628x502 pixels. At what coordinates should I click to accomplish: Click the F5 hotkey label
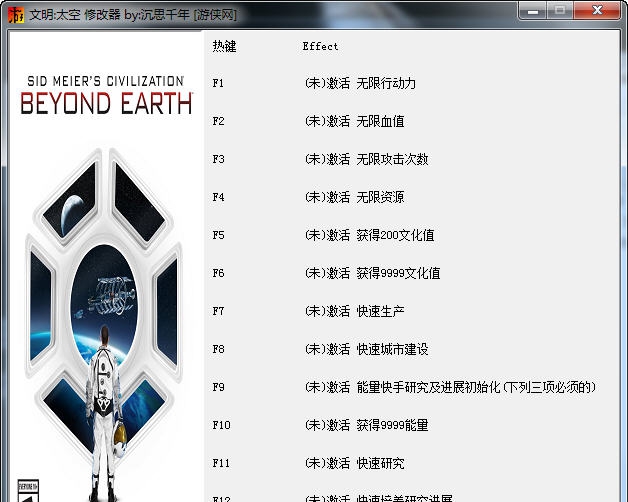click(218, 235)
